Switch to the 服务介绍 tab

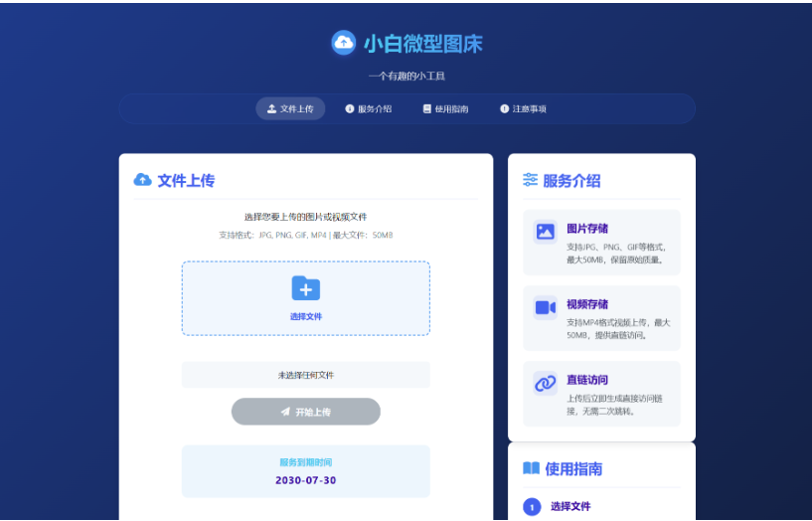click(x=368, y=108)
